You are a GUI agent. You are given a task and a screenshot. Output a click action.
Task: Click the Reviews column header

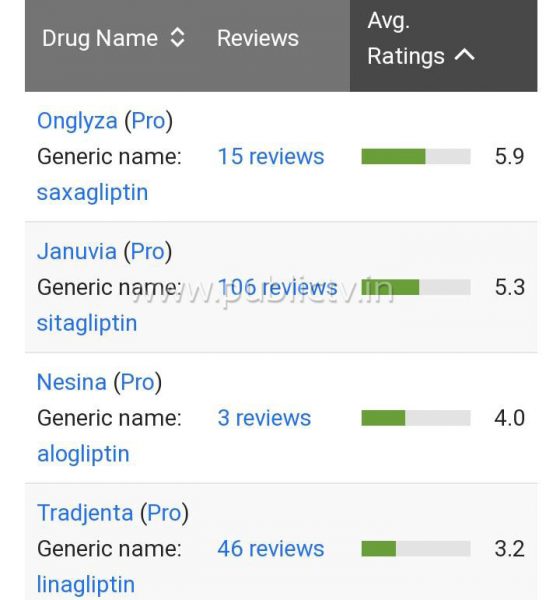[x=258, y=38]
